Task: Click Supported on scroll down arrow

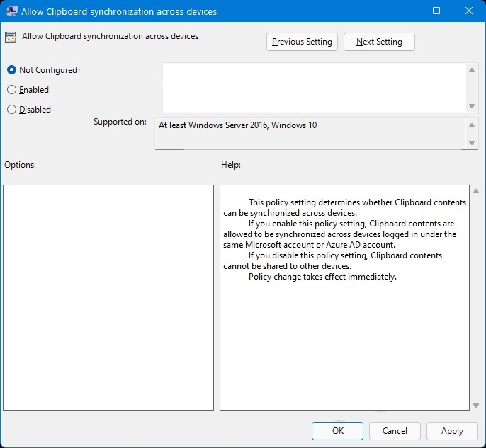Action: (x=472, y=143)
